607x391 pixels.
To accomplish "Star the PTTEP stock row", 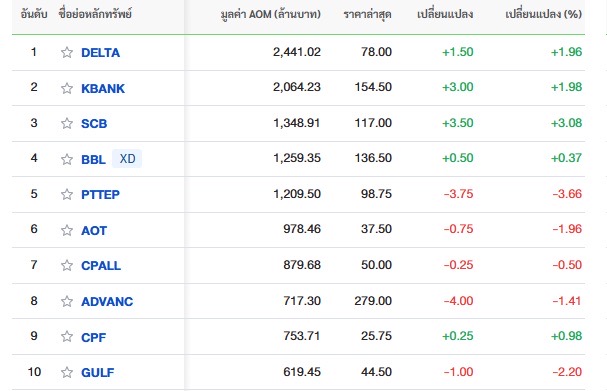I will [67, 194].
